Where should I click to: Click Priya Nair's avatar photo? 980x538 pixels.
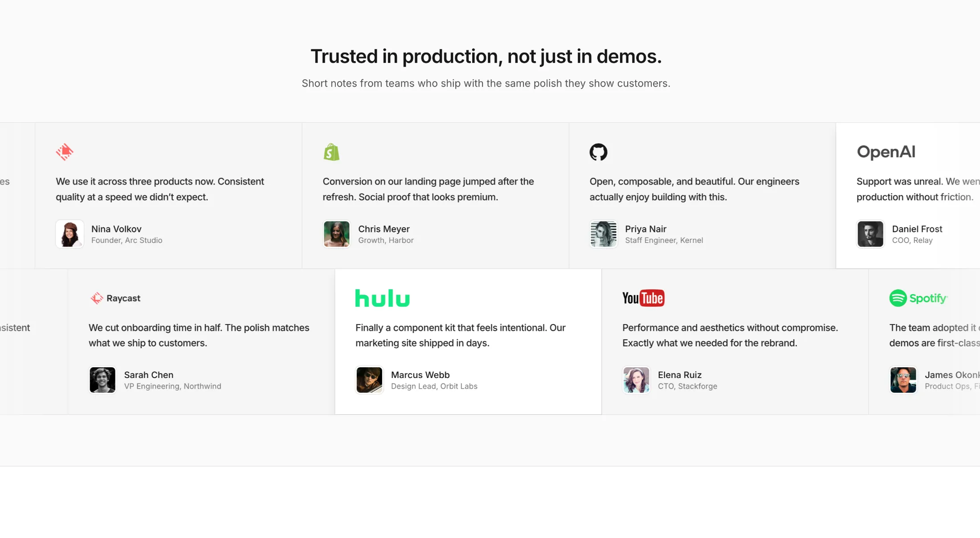coord(604,234)
